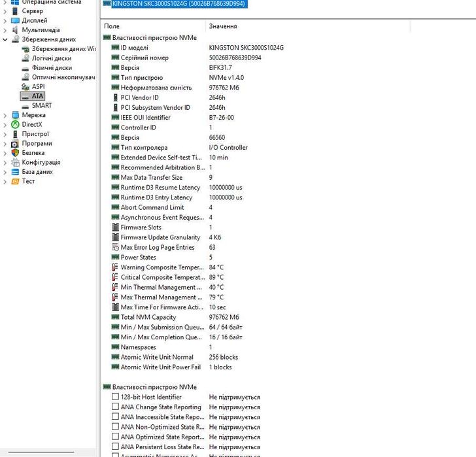Click the Програми icon
The width and height of the screenshot is (476, 457).
coord(15,144)
